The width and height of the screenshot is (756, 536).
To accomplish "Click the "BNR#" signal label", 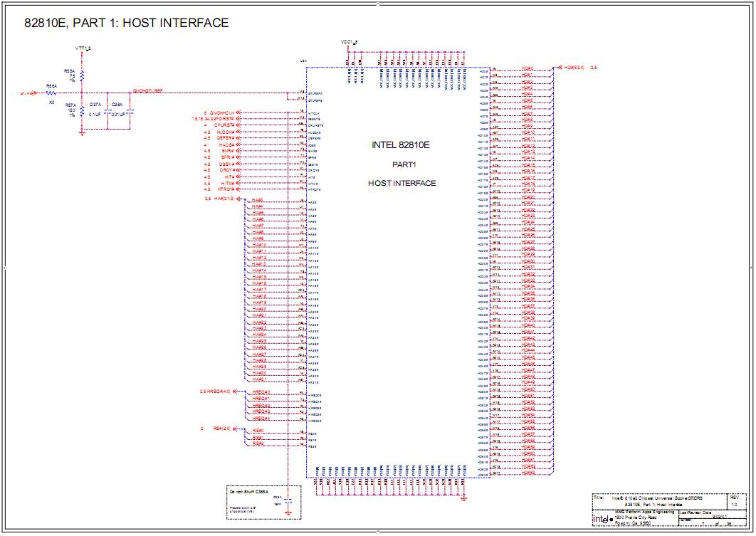I will click(x=228, y=151).
